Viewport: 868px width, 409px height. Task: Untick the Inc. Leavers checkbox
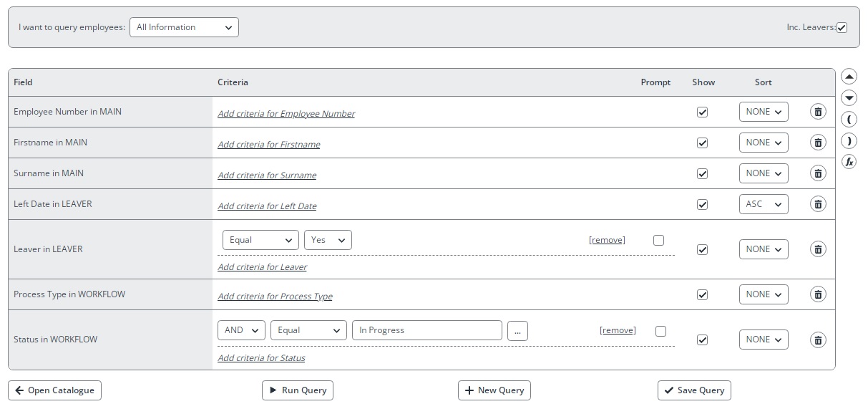[x=842, y=28]
